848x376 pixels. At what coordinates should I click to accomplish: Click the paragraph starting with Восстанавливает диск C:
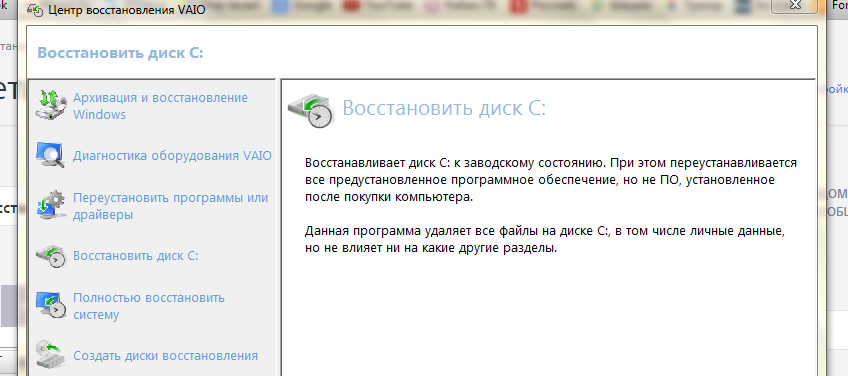click(551, 180)
